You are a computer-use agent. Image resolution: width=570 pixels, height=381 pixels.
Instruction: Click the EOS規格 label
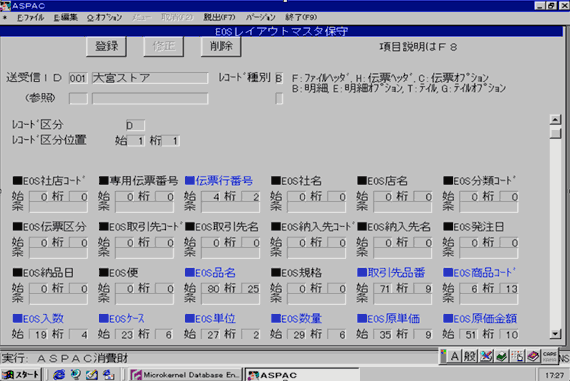coord(296,273)
